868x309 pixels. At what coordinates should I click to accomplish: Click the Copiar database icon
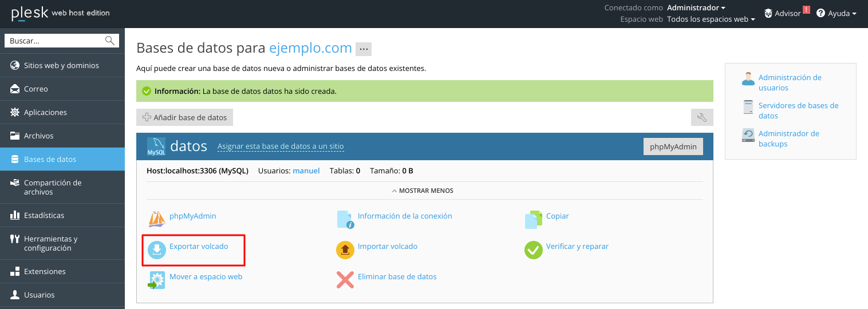coord(533,219)
